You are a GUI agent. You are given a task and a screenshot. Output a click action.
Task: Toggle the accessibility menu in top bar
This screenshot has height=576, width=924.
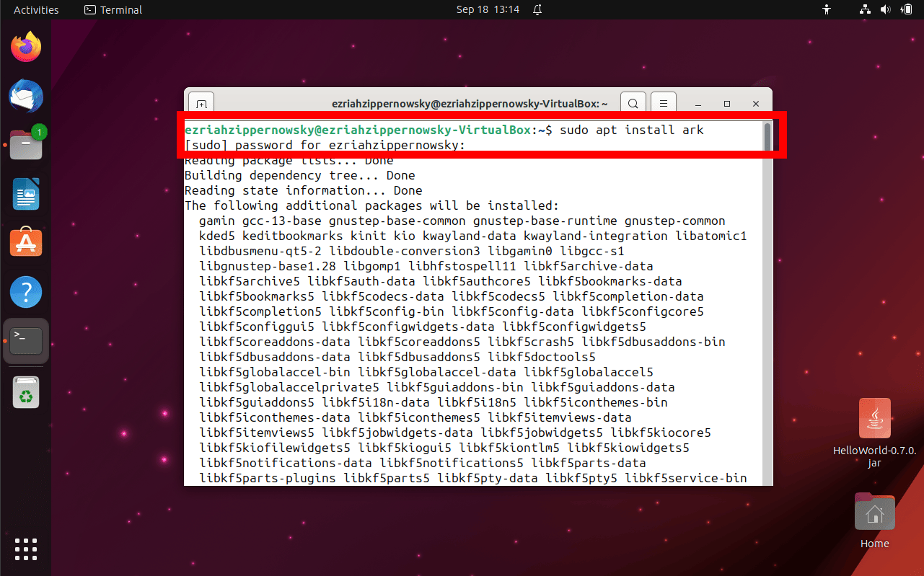click(827, 9)
